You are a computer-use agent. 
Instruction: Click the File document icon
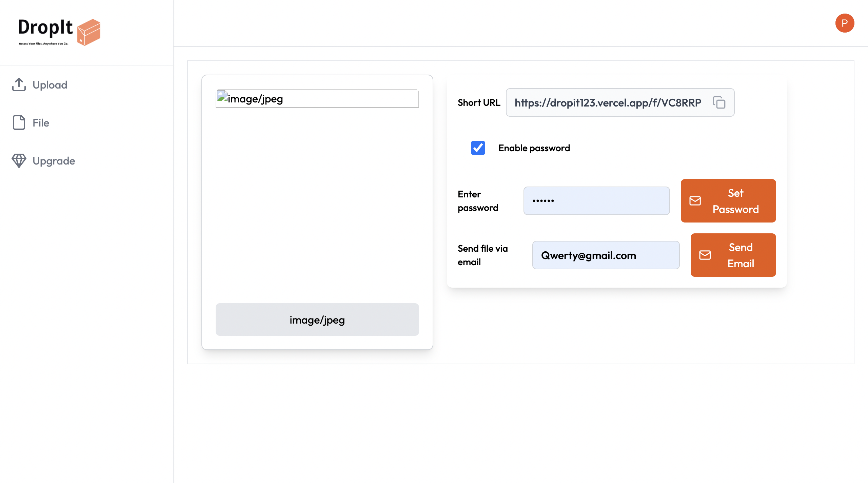pos(19,122)
